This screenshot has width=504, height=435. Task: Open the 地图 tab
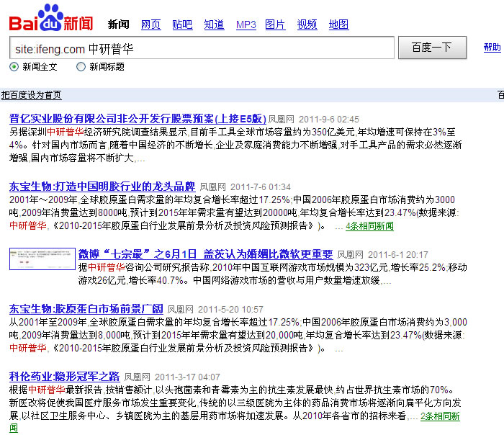click(338, 24)
